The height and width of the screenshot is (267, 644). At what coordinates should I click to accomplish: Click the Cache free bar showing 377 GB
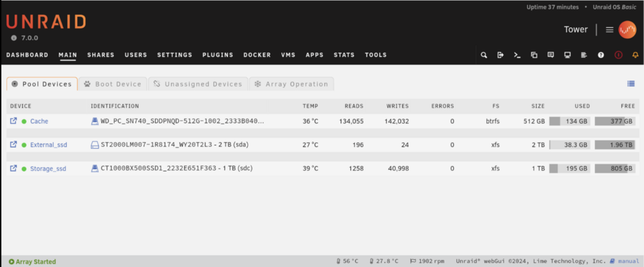615,121
